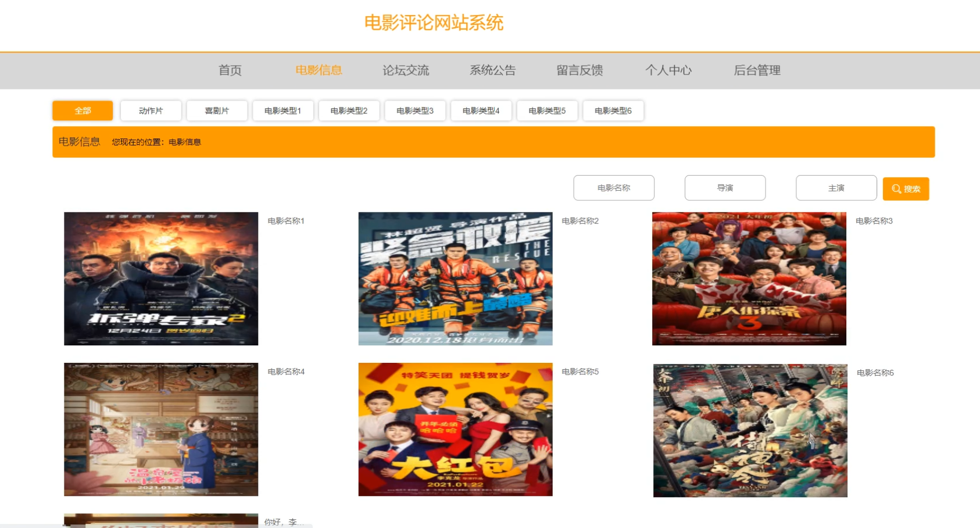This screenshot has width=980, height=528.
Task: Choose the 电影类型6 filter
Action: point(613,110)
